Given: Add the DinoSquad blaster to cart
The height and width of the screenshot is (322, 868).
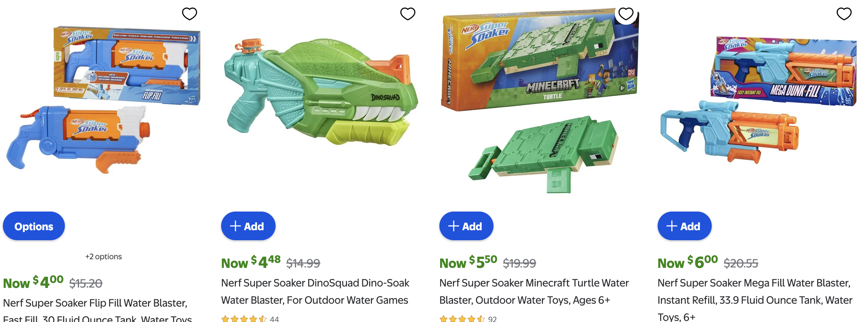Looking at the screenshot, I should tap(248, 226).
